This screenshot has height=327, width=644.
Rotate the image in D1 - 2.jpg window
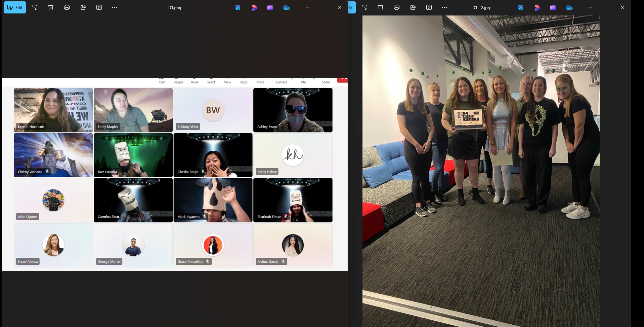[x=364, y=7]
